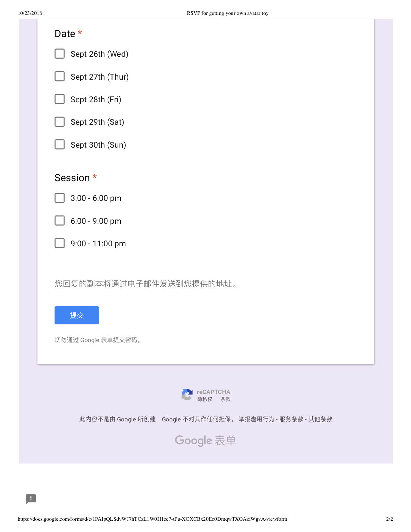Select the 9:00 - 11:00 pm session
411x532 pixels.
60,243
